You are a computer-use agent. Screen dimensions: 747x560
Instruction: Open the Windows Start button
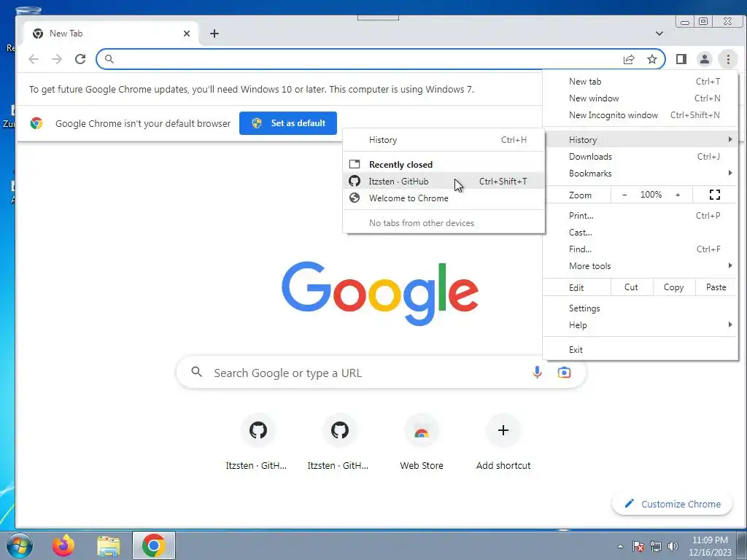(x=20, y=545)
